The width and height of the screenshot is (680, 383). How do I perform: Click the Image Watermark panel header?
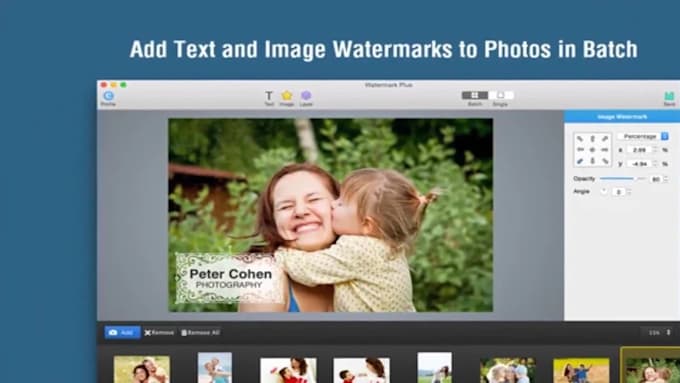622,116
